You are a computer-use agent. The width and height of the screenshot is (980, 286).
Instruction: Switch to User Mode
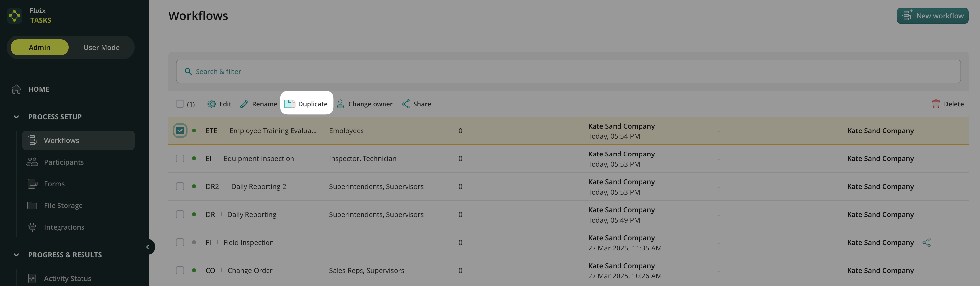tap(101, 48)
